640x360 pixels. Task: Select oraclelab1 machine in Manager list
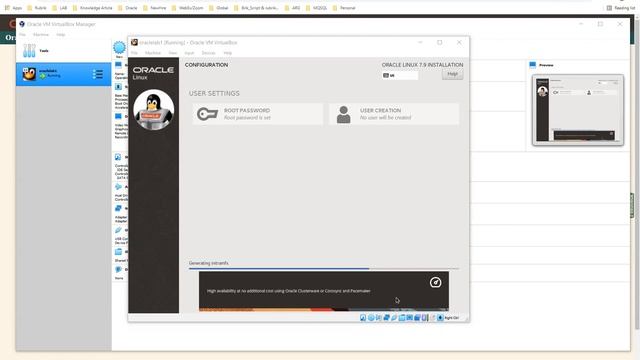tap(63, 74)
